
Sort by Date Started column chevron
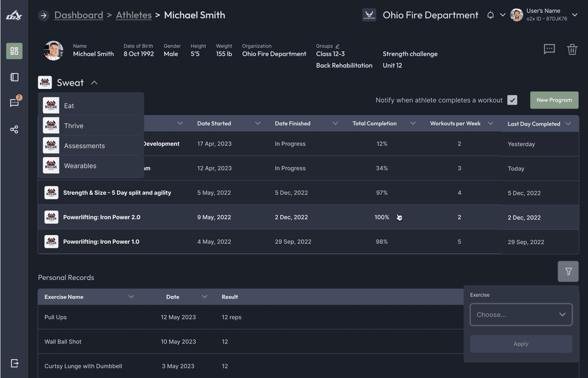[x=258, y=123]
